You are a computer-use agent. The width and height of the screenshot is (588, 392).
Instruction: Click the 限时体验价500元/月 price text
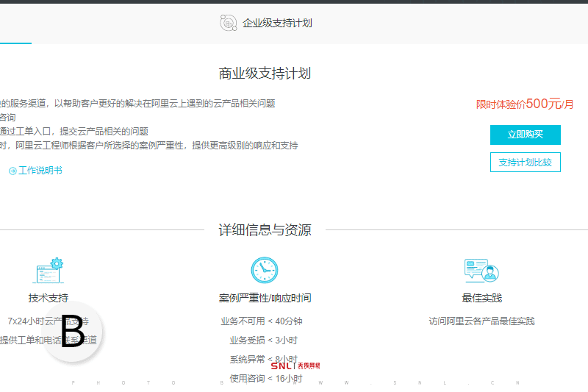525,104
